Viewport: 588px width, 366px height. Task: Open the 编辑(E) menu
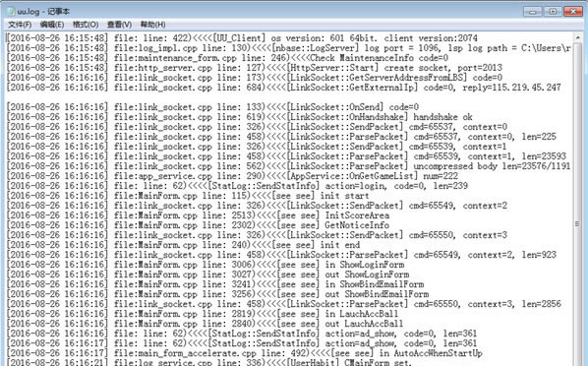coord(52,25)
